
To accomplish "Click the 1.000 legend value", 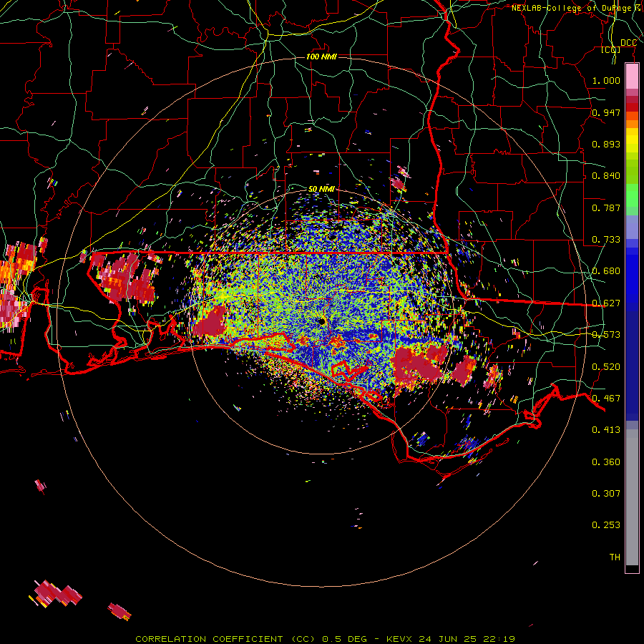I will pyautogui.click(x=606, y=80).
